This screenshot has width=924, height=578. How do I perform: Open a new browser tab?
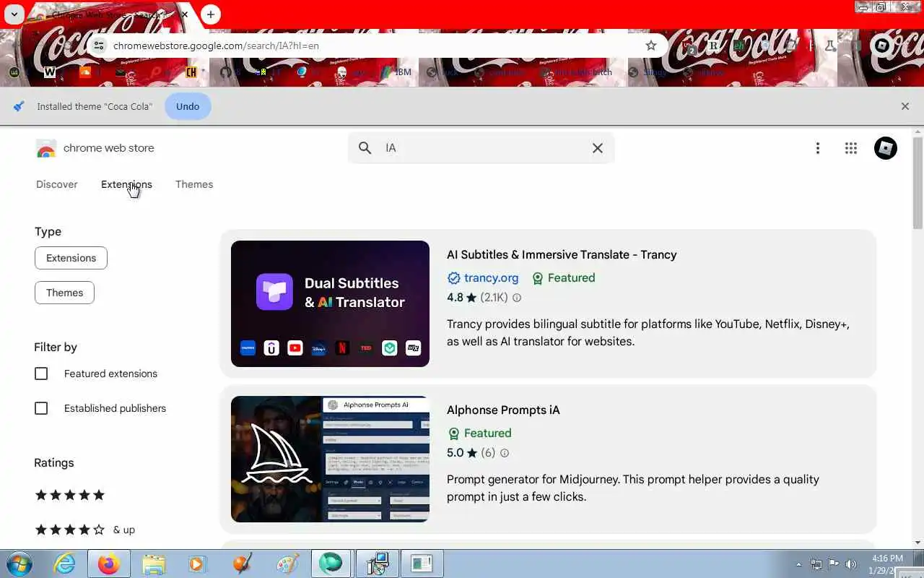[210, 14]
